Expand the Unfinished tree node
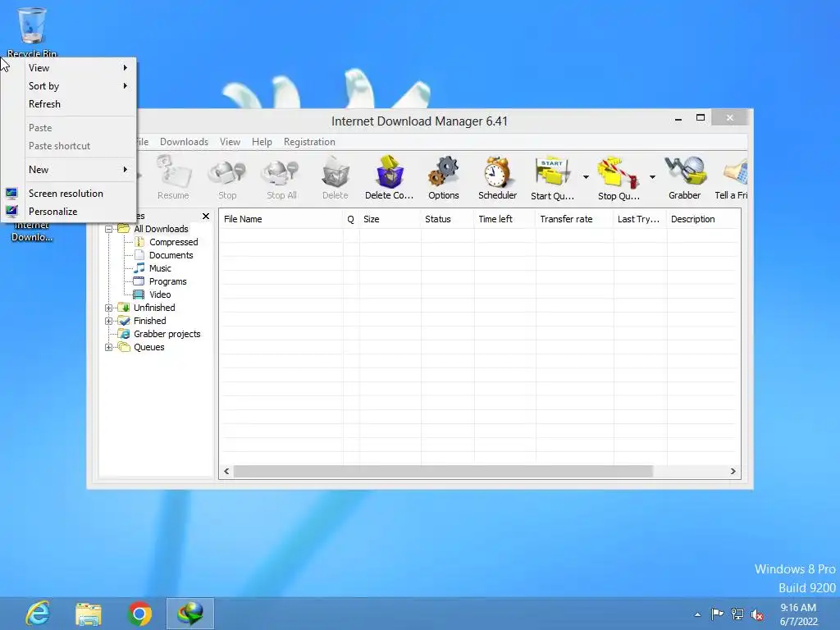840x630 pixels. click(109, 308)
